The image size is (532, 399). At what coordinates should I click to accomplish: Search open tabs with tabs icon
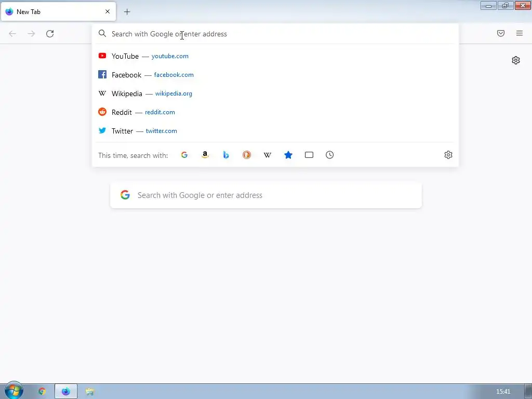[309, 155]
